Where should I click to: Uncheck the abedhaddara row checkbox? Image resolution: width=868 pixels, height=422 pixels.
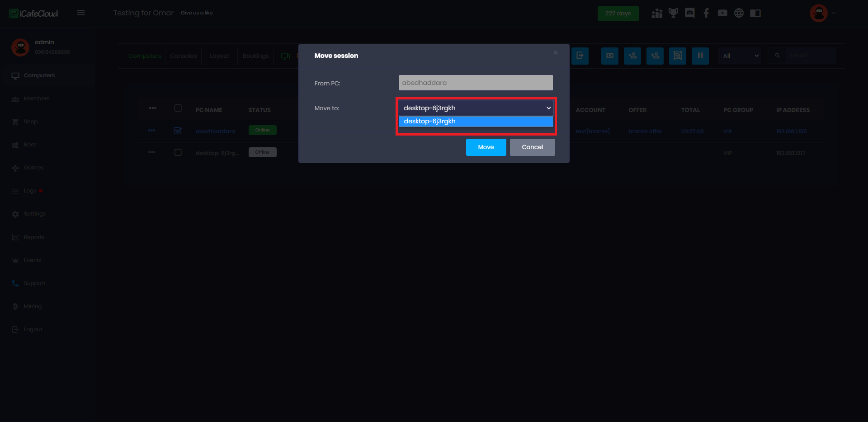pyautogui.click(x=178, y=131)
